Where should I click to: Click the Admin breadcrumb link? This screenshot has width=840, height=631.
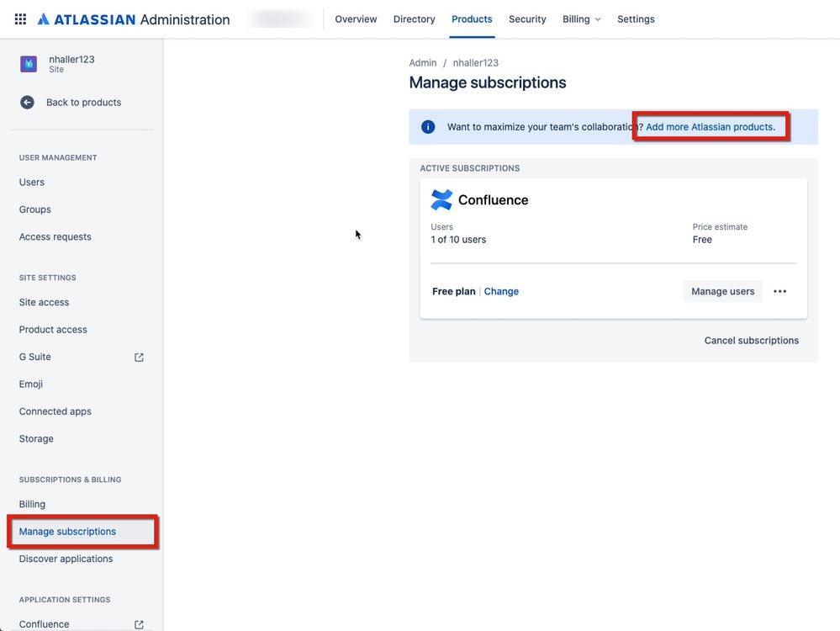click(423, 63)
